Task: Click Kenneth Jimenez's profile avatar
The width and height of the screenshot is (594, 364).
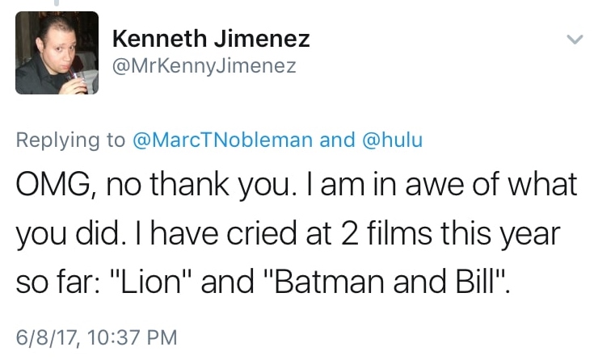Action: coord(57,52)
